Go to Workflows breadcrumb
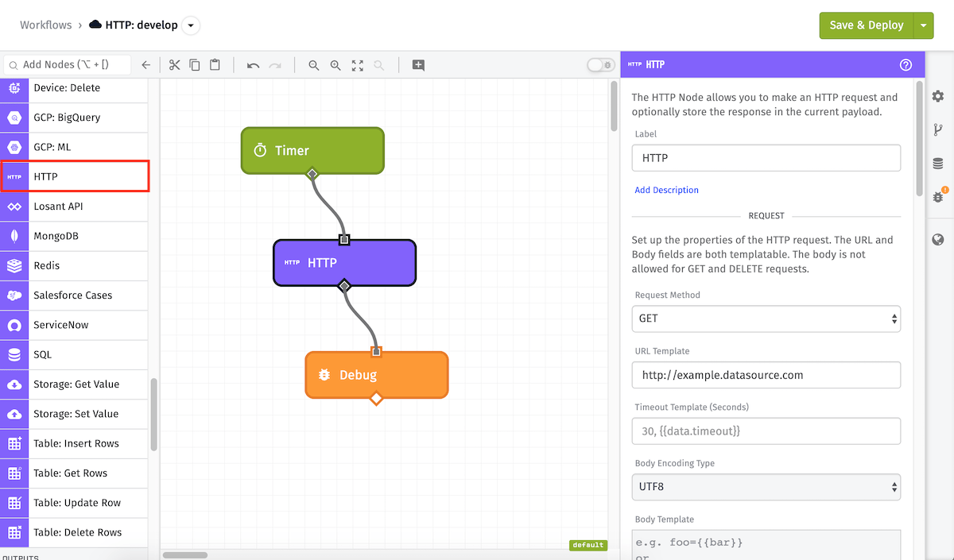This screenshot has height=560, width=954. click(x=46, y=25)
